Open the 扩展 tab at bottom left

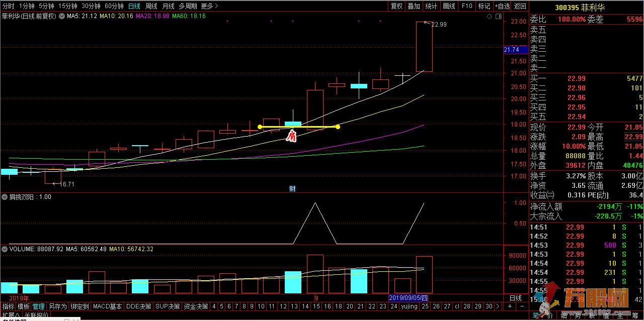pyautogui.click(x=11, y=315)
